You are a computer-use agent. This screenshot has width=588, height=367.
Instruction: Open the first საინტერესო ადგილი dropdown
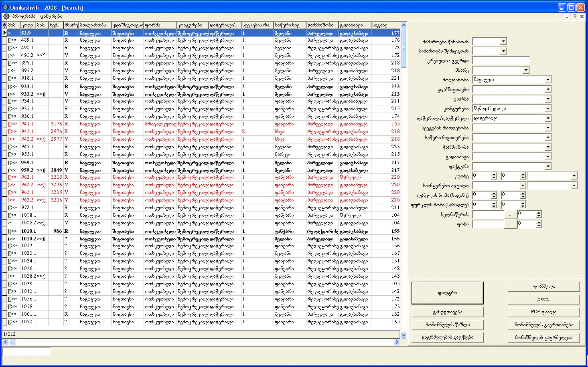pos(522,186)
